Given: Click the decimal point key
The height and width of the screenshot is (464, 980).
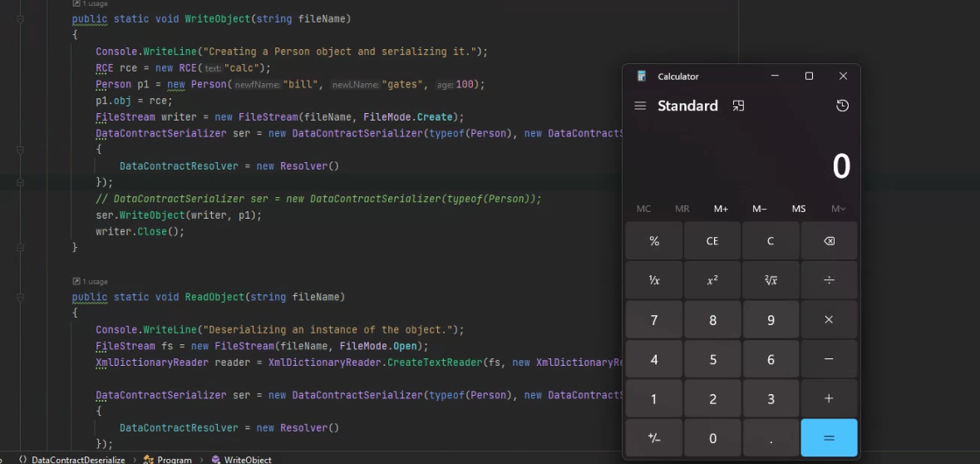Looking at the screenshot, I should point(771,438).
